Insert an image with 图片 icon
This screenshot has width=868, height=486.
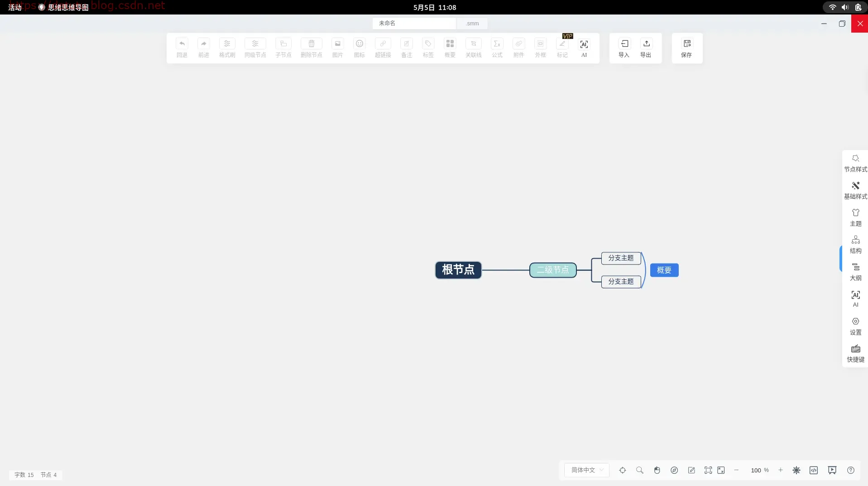(x=337, y=43)
